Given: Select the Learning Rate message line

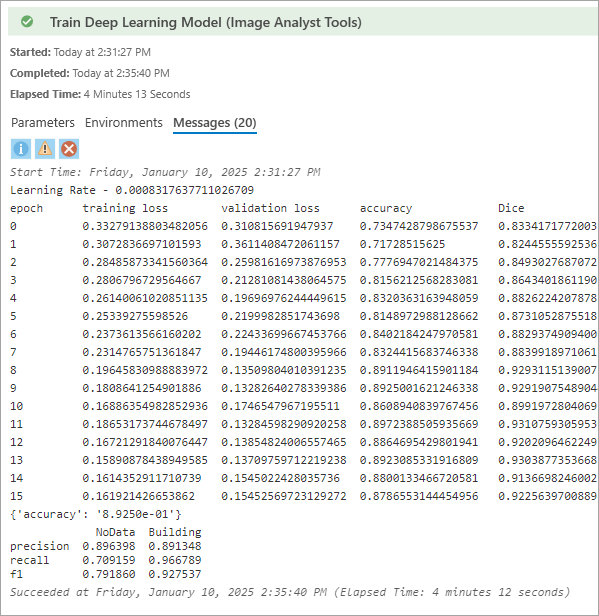Looking at the screenshot, I should click(132, 190).
